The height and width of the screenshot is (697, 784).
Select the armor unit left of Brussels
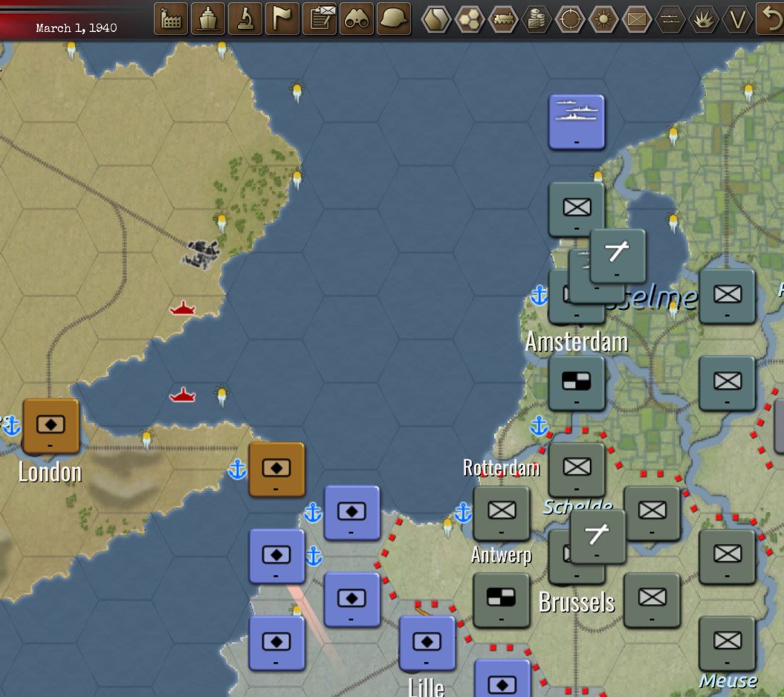502,600
